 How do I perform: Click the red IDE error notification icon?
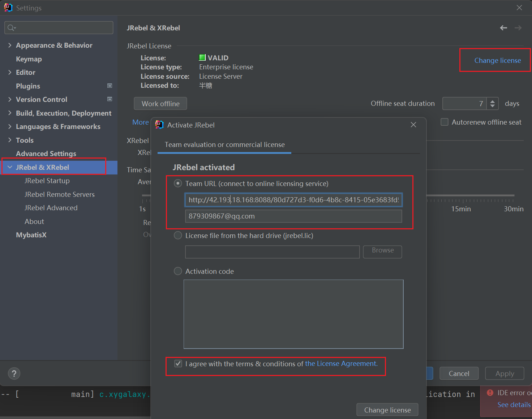click(490, 393)
